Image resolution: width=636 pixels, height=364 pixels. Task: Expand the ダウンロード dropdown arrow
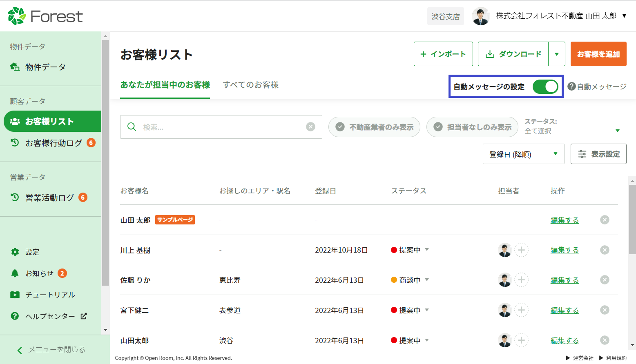[557, 54]
